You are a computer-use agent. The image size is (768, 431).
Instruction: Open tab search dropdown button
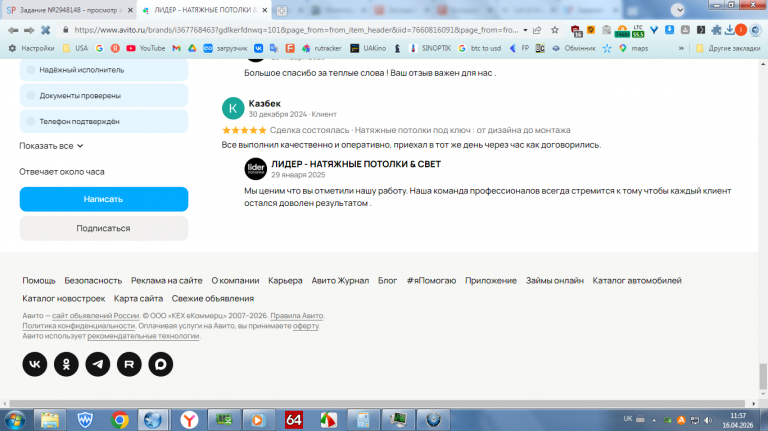678,10
